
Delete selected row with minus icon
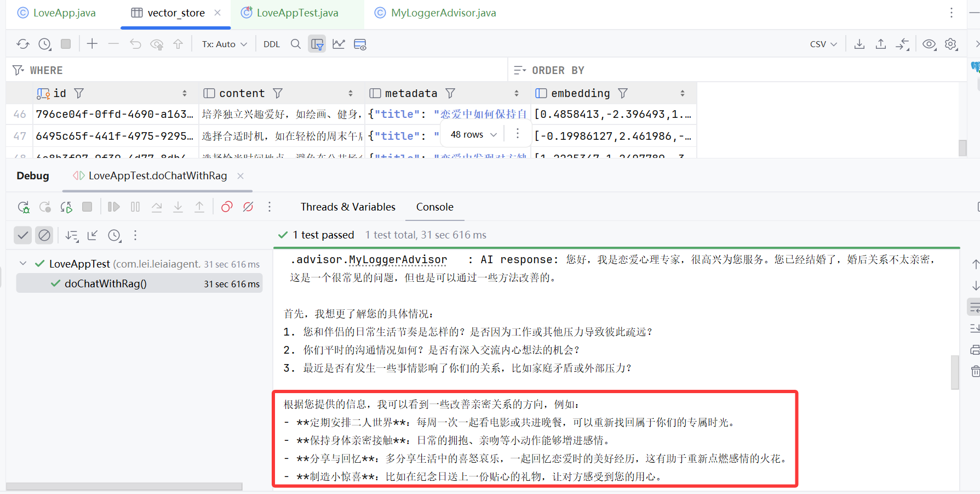click(113, 44)
